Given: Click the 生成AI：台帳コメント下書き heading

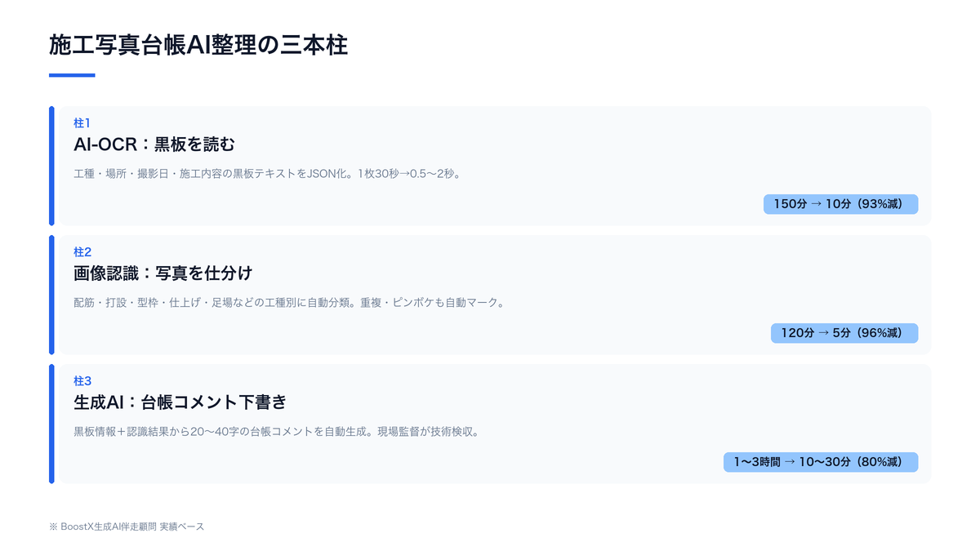Looking at the screenshot, I should (180, 402).
